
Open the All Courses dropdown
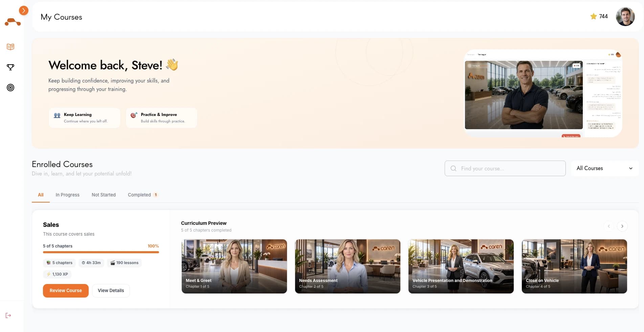tap(605, 168)
